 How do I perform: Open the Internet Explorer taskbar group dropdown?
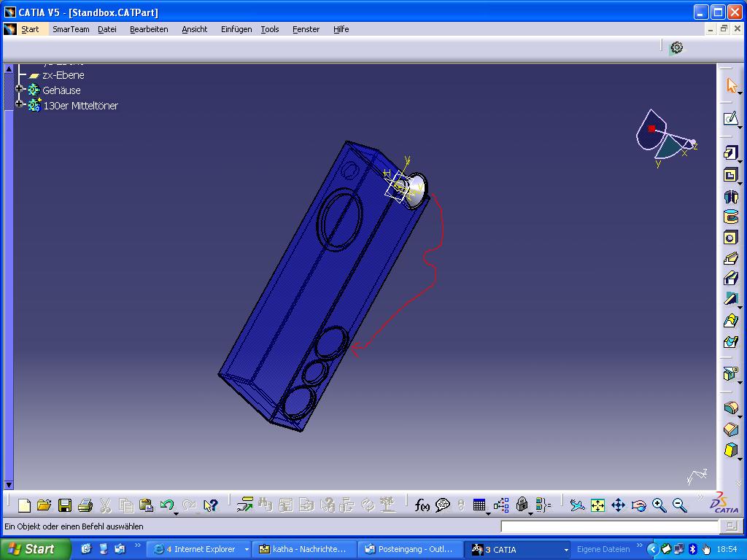point(247,550)
